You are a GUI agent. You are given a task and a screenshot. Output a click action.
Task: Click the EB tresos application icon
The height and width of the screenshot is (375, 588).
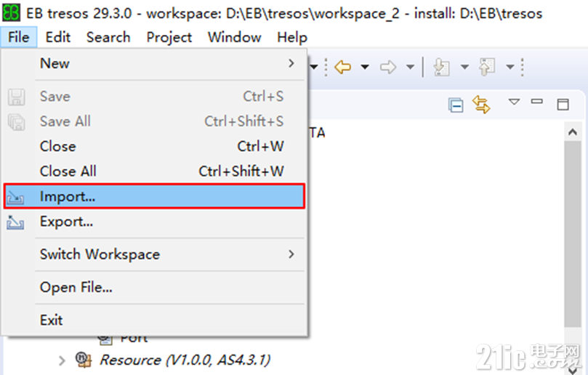pyautogui.click(x=11, y=13)
